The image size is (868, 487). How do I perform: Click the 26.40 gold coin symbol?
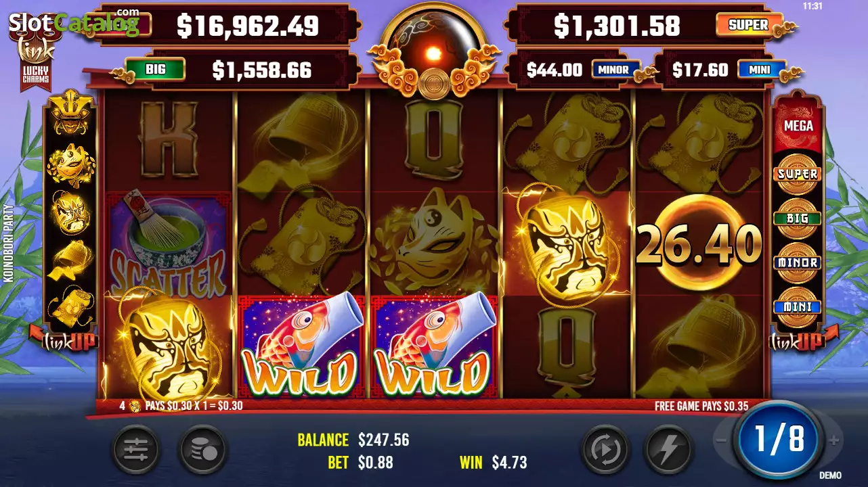pos(699,244)
